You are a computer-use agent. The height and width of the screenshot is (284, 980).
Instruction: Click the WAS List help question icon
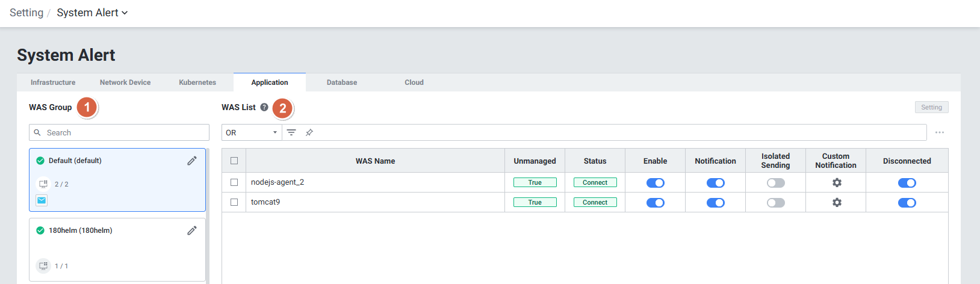264,107
